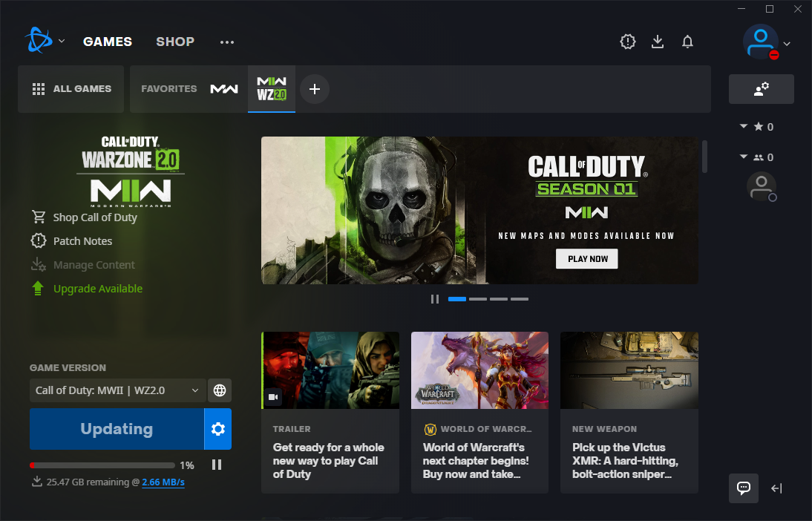Click Manage Content option
Viewport: 812px width, 521px height.
(x=94, y=265)
